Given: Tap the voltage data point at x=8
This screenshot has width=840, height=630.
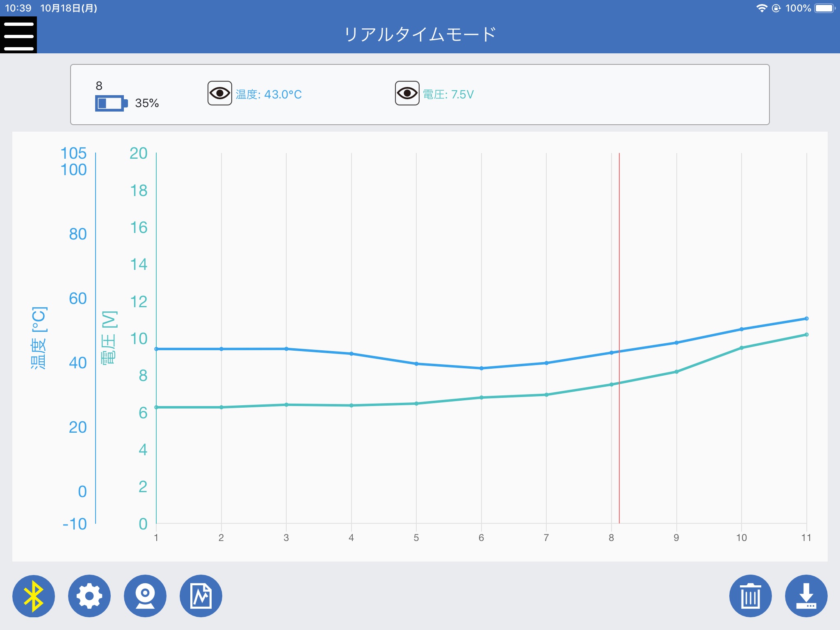Looking at the screenshot, I should 612,384.
